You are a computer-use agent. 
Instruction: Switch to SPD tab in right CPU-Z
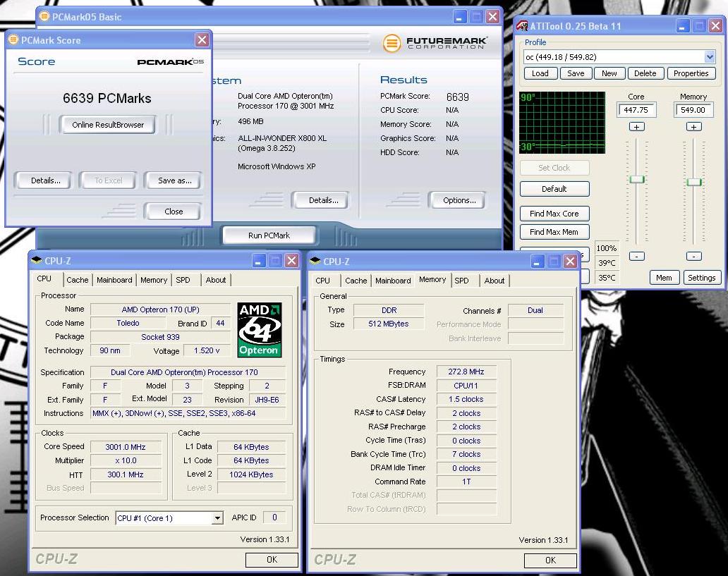[x=461, y=281]
